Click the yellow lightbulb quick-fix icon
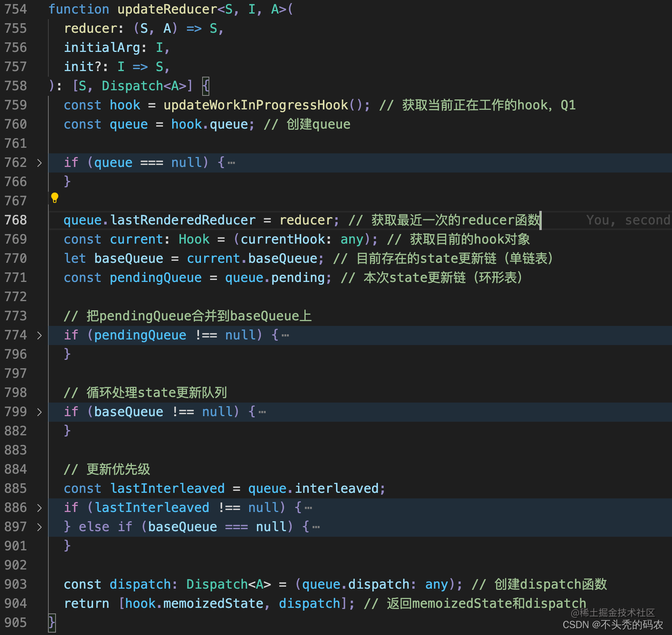 55,198
